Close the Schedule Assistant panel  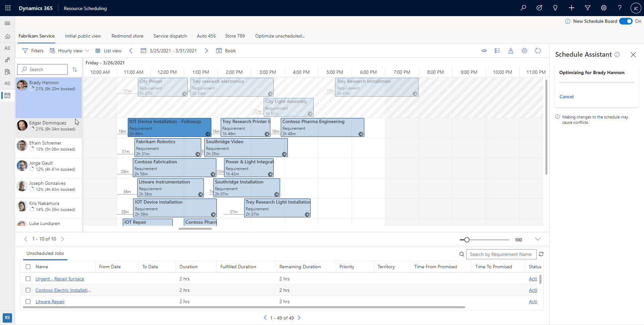(x=633, y=55)
